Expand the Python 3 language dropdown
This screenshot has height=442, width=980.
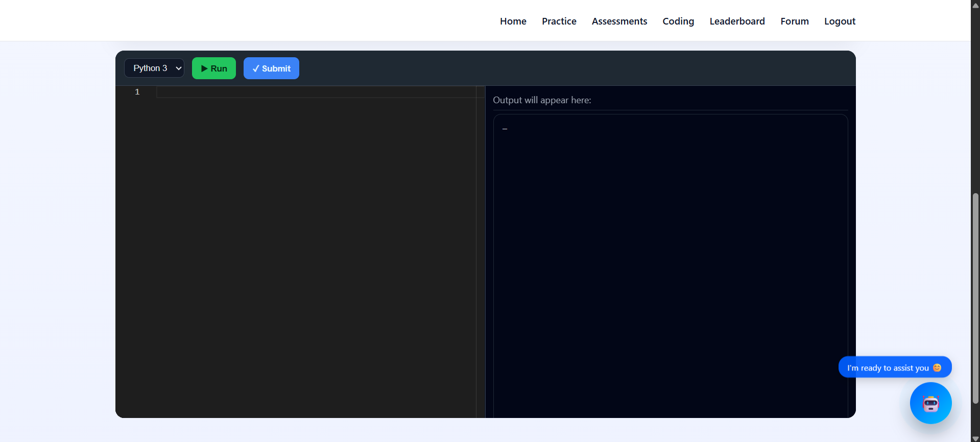[154, 68]
